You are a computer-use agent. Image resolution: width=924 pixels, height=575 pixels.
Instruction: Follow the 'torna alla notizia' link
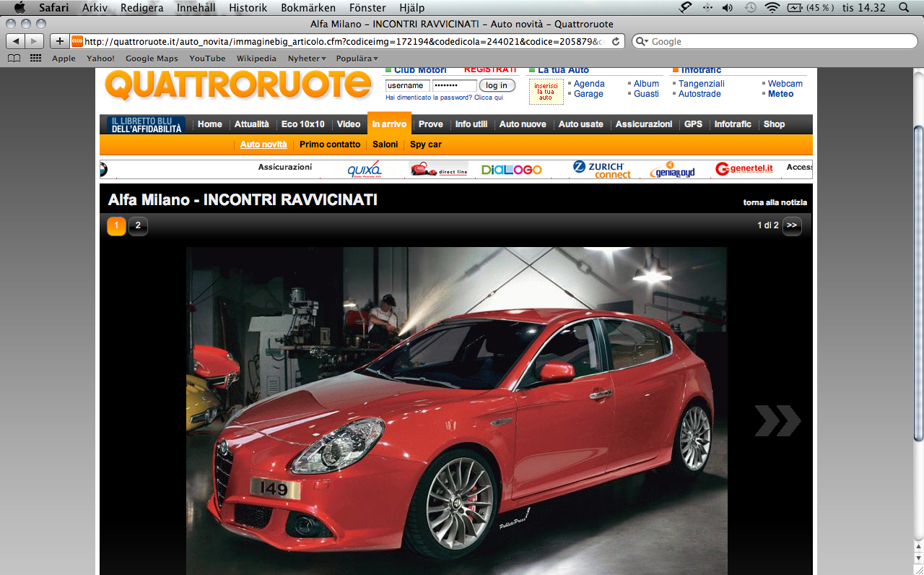coord(775,202)
